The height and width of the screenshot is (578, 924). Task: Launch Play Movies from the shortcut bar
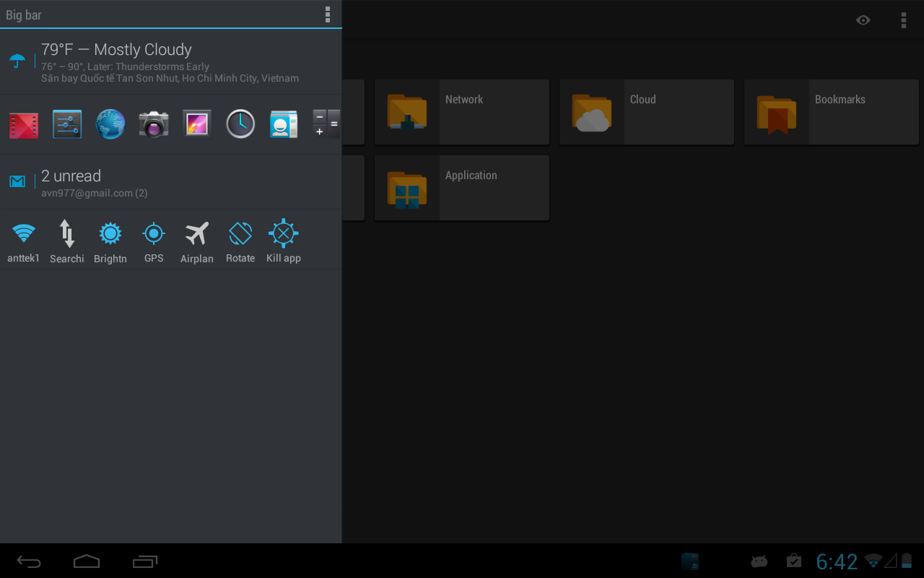(x=23, y=124)
